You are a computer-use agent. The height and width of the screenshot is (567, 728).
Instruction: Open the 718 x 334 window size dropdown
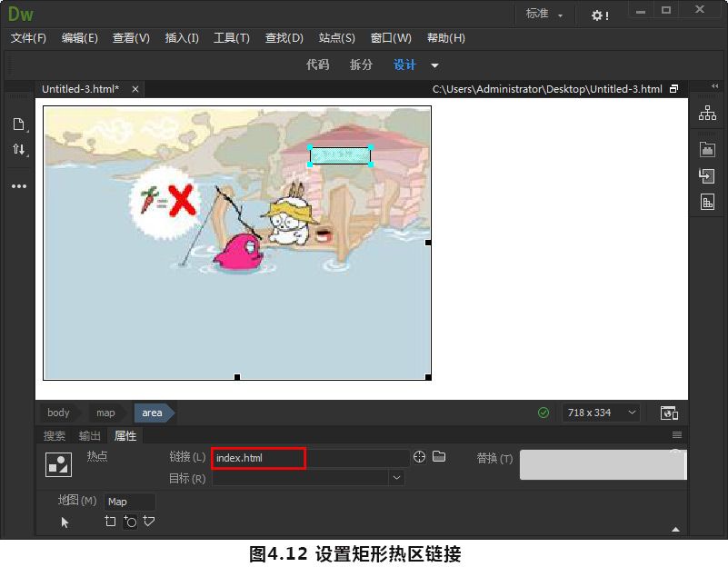(x=601, y=413)
